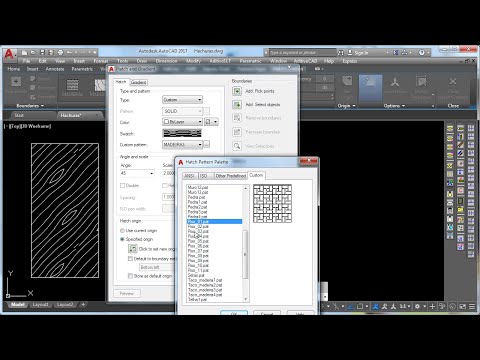This screenshot has height=360, width=480.
Task: Open the Dimension menu
Action: coord(166,61)
